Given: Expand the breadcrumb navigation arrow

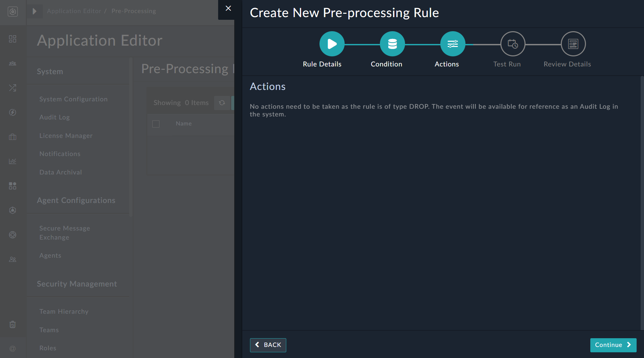Looking at the screenshot, I should click(35, 11).
